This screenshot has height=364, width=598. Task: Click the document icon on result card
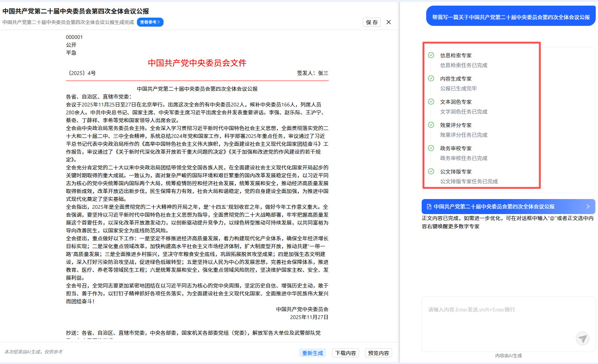429,207
